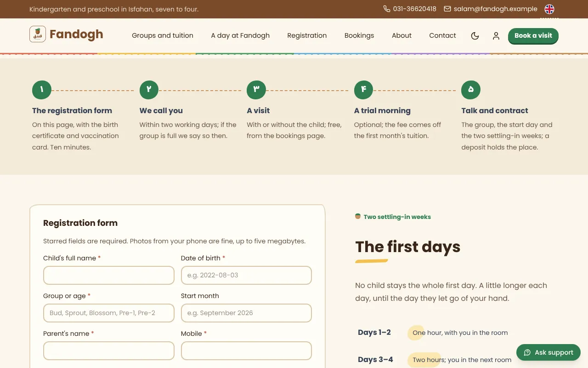Image resolution: width=588 pixels, height=368 pixels.
Task: Go to A day at Fandogh page
Action: click(240, 35)
